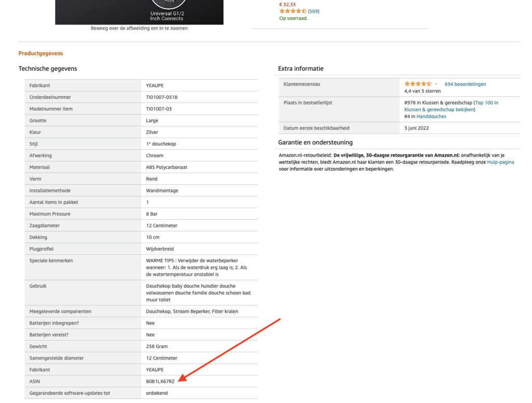The width and height of the screenshot is (532, 403).
Task: Click the date 3 juni 2022
Action: pos(416,128)
